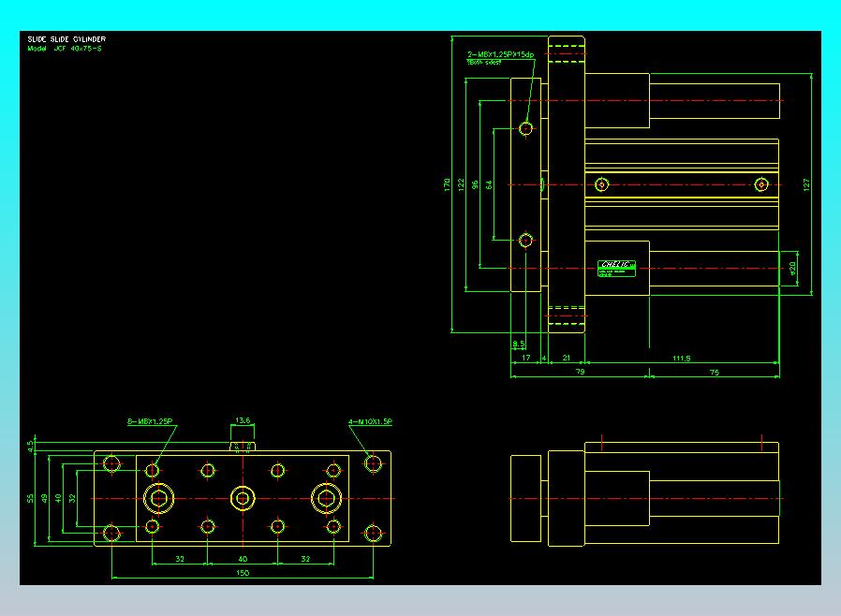Screen dimensions: 841x616
Task: Select the 75 stroke dimension
Action: [x=714, y=372]
